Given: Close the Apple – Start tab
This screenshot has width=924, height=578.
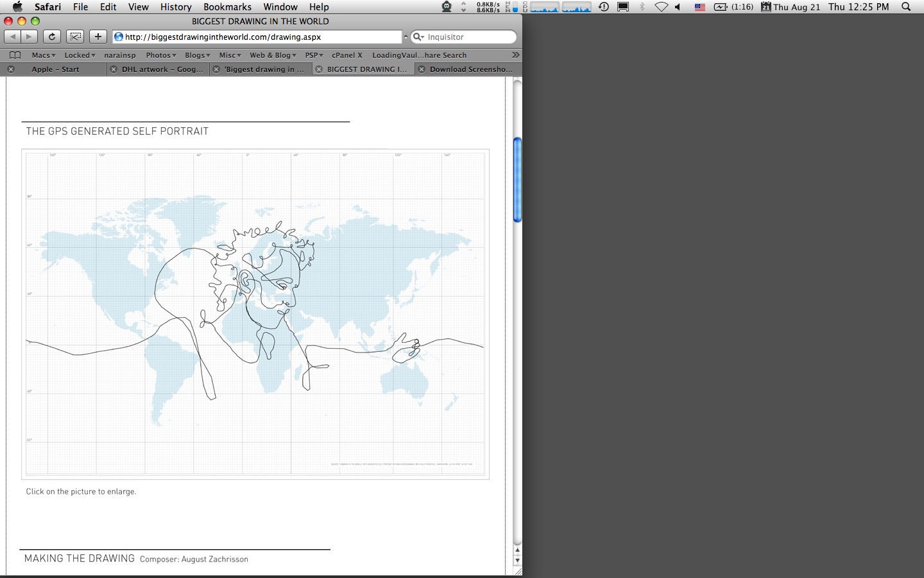Looking at the screenshot, I should click(x=11, y=69).
